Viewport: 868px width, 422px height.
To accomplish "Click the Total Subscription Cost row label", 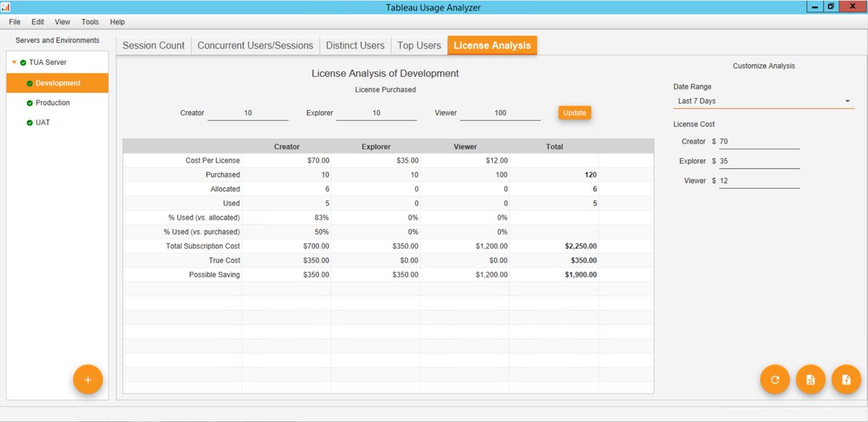I will (x=203, y=246).
